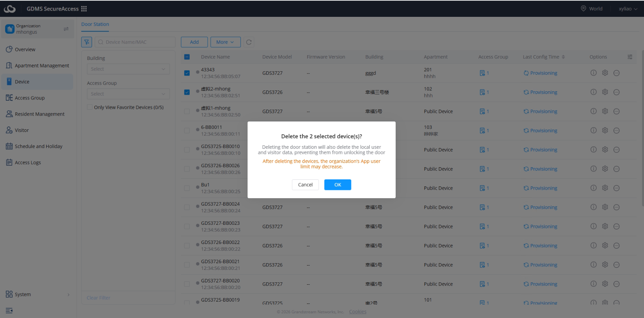Viewport: 644px width, 318px height.
Task: Check the GDS3727-BB0020 device checkbox
Action: [187, 284]
